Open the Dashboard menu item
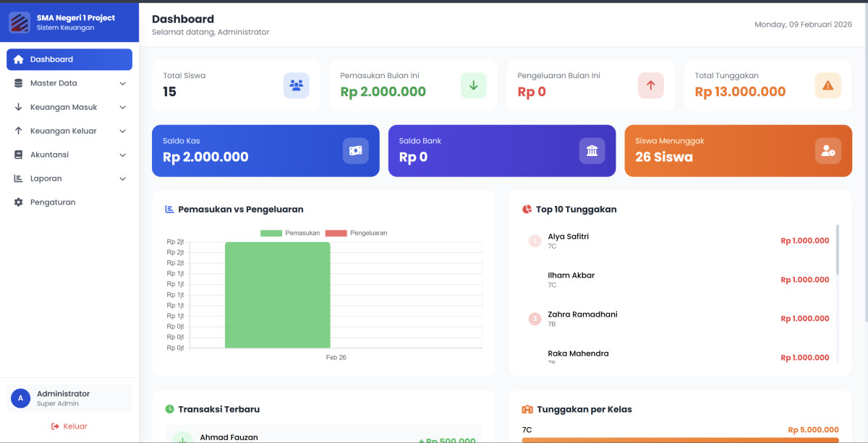This screenshot has width=868, height=443. (x=69, y=59)
